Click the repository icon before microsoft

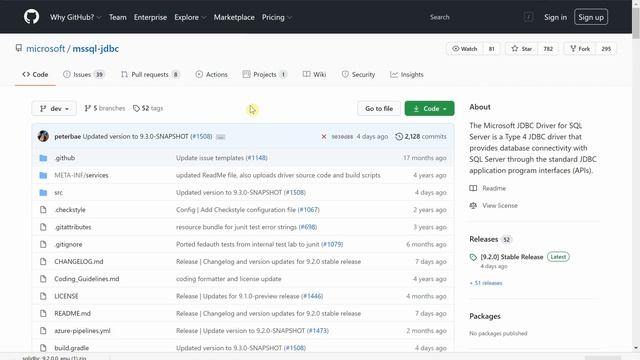[x=19, y=48]
